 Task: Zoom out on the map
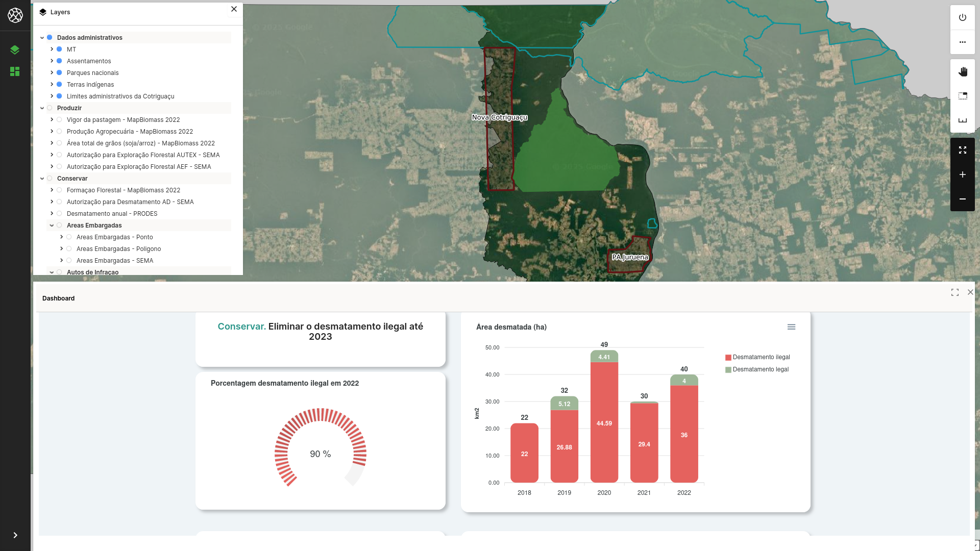click(x=963, y=199)
